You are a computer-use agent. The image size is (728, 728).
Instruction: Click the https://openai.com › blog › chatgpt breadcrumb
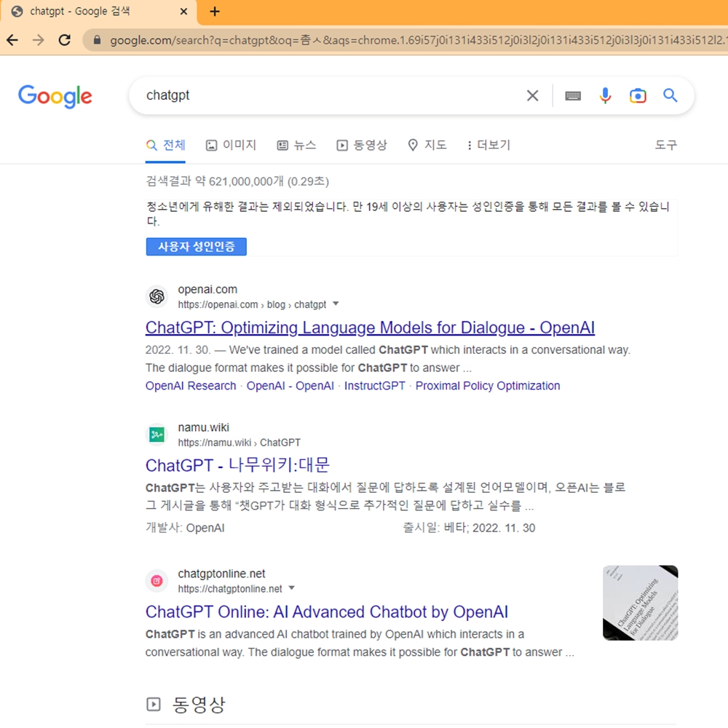(252, 304)
